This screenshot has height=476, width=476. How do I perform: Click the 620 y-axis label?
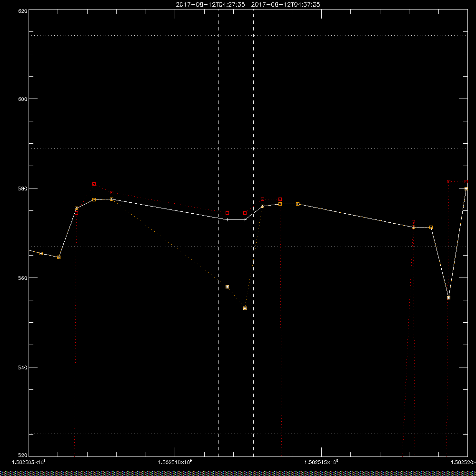(x=23, y=10)
